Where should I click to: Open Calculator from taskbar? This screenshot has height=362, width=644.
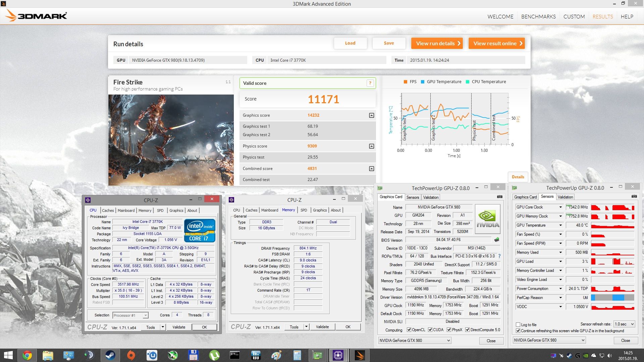(297, 355)
